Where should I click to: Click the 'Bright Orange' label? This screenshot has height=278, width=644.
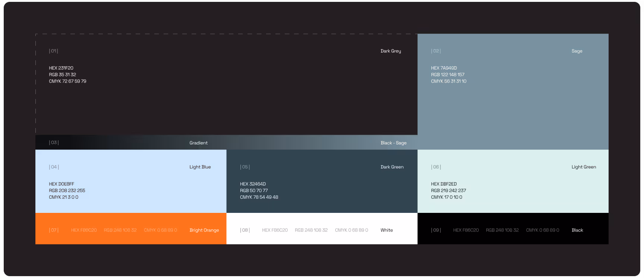204,230
